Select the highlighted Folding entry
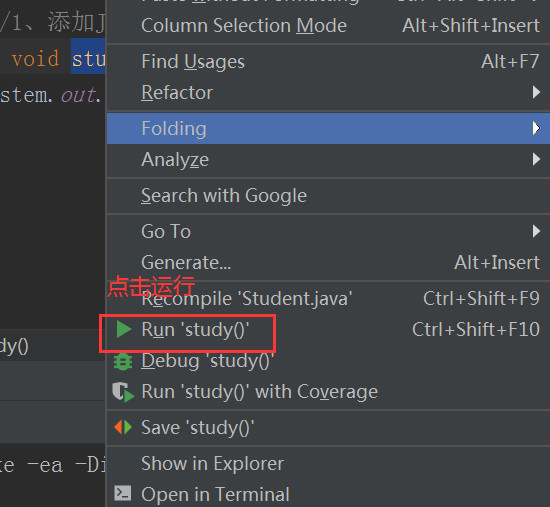 [x=328, y=128]
